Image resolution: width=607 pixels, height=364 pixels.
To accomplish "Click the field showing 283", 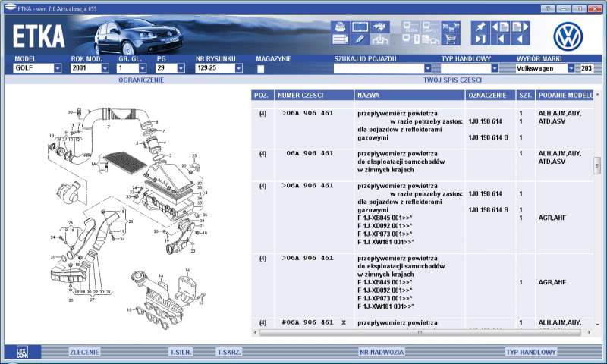I will coord(587,68).
